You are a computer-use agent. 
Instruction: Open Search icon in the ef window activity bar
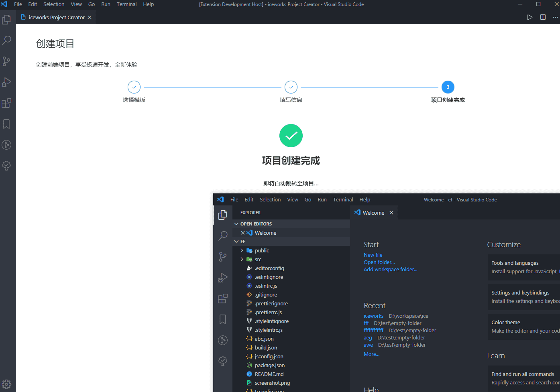pos(223,236)
